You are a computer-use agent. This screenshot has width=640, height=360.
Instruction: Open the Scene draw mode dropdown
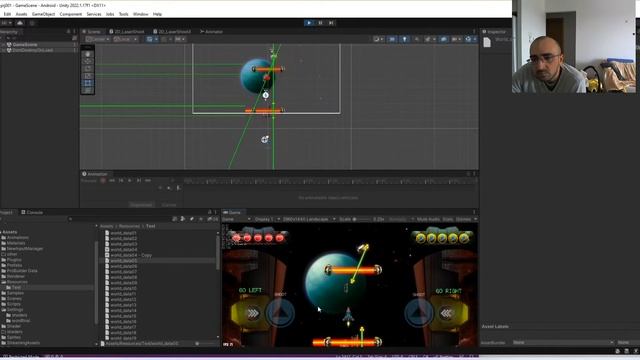pyautogui.click(x=378, y=39)
